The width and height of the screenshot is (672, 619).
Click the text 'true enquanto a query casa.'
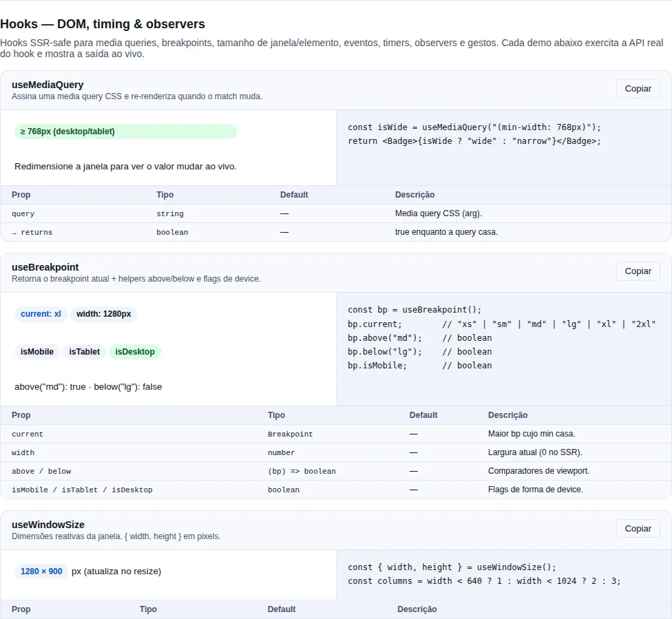[x=446, y=232]
